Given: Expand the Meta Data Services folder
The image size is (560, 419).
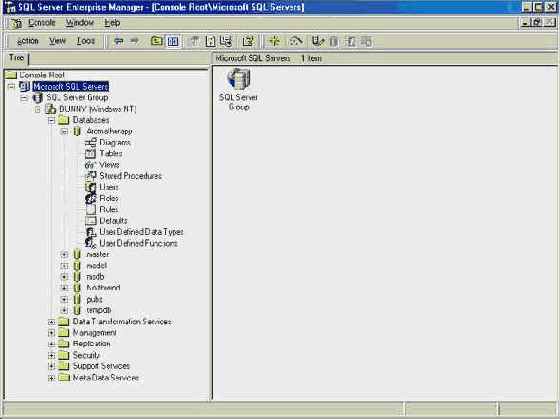Looking at the screenshot, I should pos(51,378).
